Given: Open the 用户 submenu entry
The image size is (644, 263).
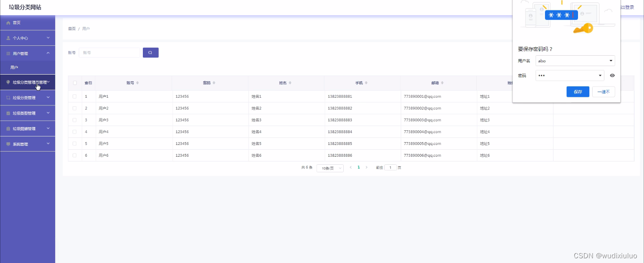Looking at the screenshot, I should 27,68.
